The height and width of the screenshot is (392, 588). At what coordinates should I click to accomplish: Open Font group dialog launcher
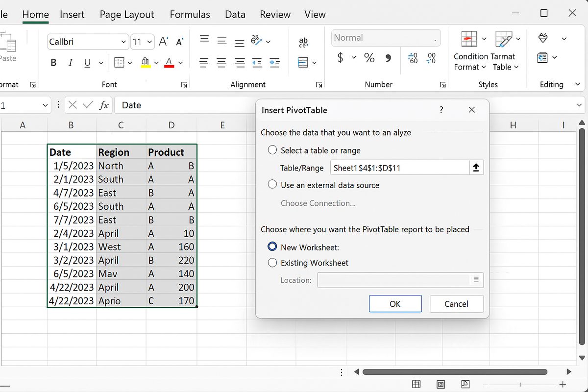coord(184,85)
